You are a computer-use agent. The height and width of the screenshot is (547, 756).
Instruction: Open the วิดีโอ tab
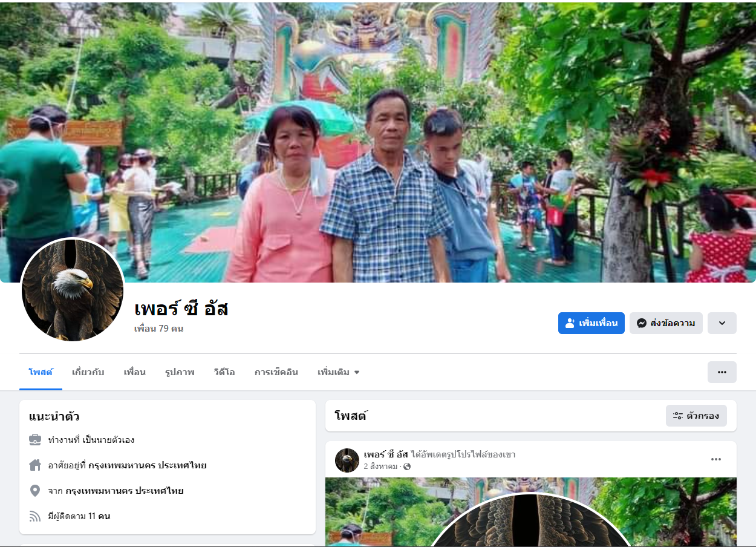click(x=224, y=372)
